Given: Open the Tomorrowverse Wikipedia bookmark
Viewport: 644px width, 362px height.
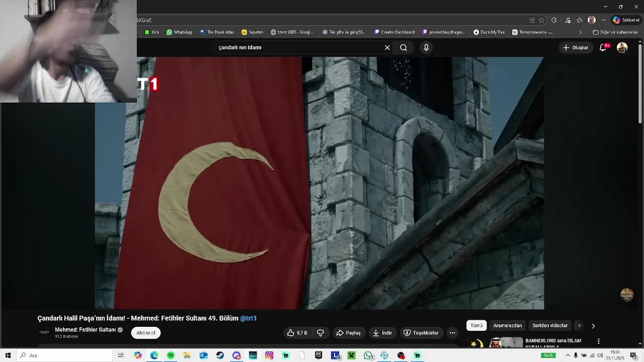Looking at the screenshot, I should 532,32.
